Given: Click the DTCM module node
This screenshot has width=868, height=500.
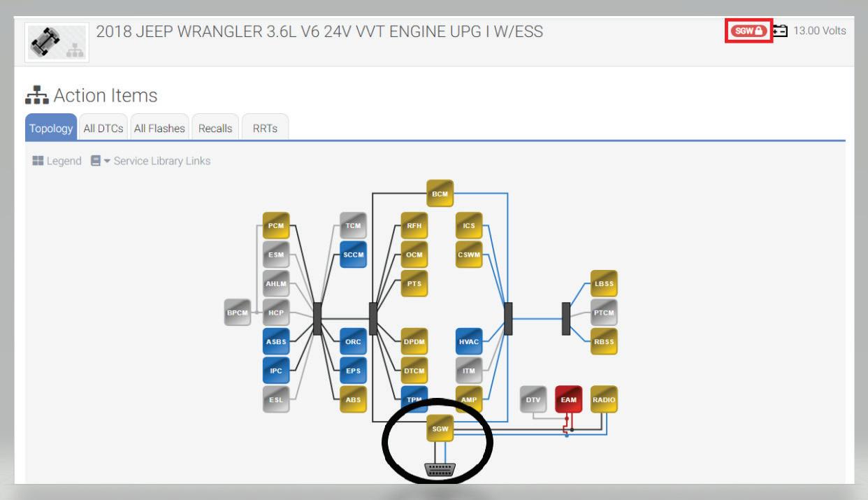Looking at the screenshot, I should (414, 371).
